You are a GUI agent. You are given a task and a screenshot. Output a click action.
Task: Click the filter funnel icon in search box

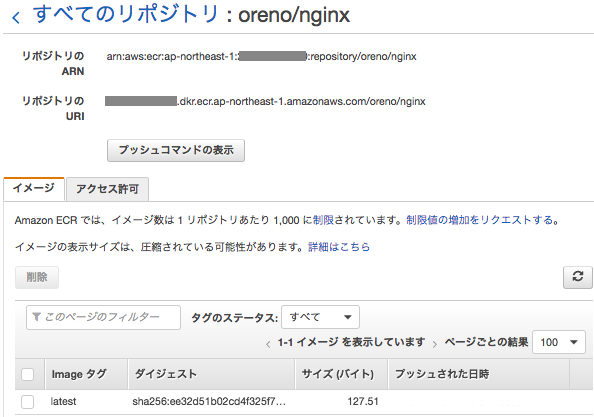click(x=36, y=317)
